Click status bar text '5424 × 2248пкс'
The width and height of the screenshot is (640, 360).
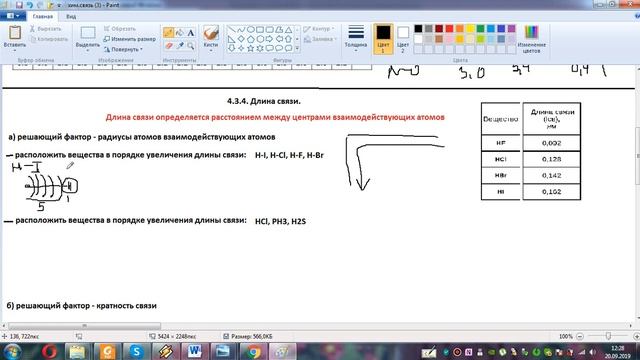[176, 336]
